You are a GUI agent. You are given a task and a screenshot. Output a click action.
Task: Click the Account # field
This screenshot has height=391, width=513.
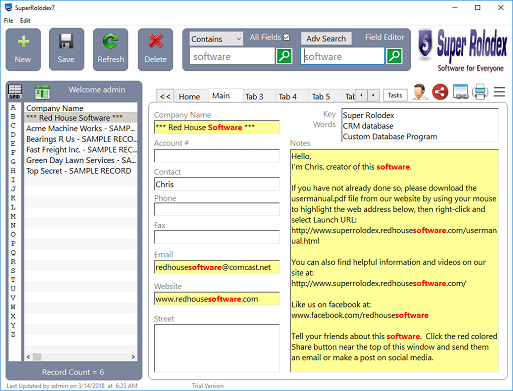(217, 156)
